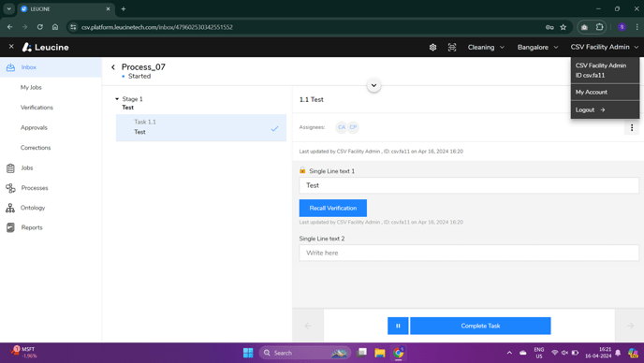
Task: Show hidden system tray icons
Action: tap(509, 353)
